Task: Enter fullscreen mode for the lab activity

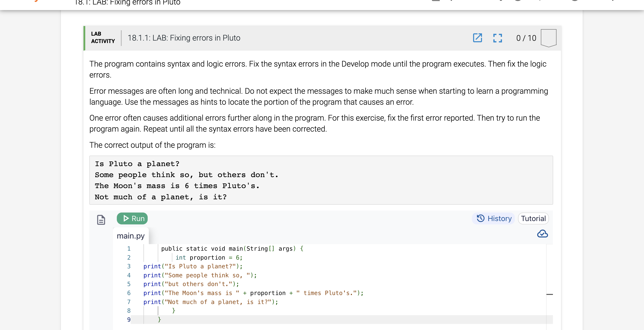Action: [x=497, y=38]
